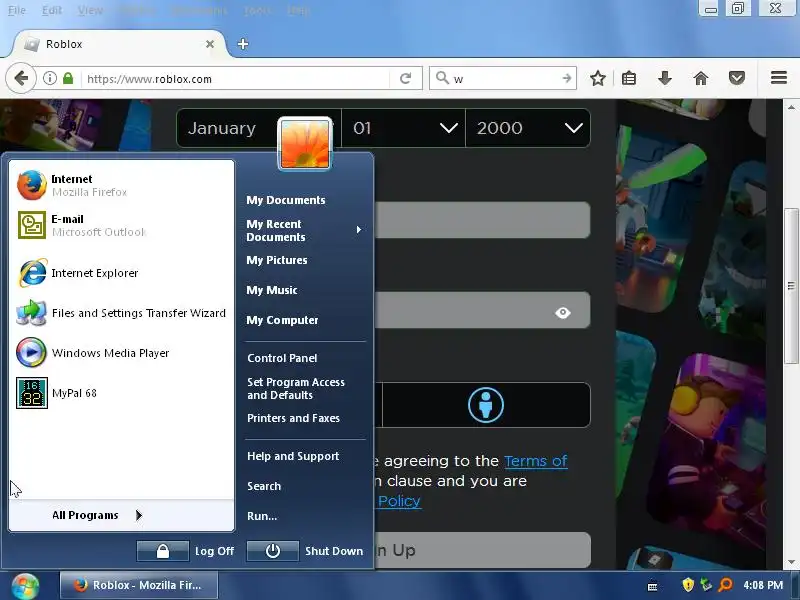Open the Downloads arrow icon
Image resolution: width=800 pixels, height=600 pixels.
(x=665, y=79)
